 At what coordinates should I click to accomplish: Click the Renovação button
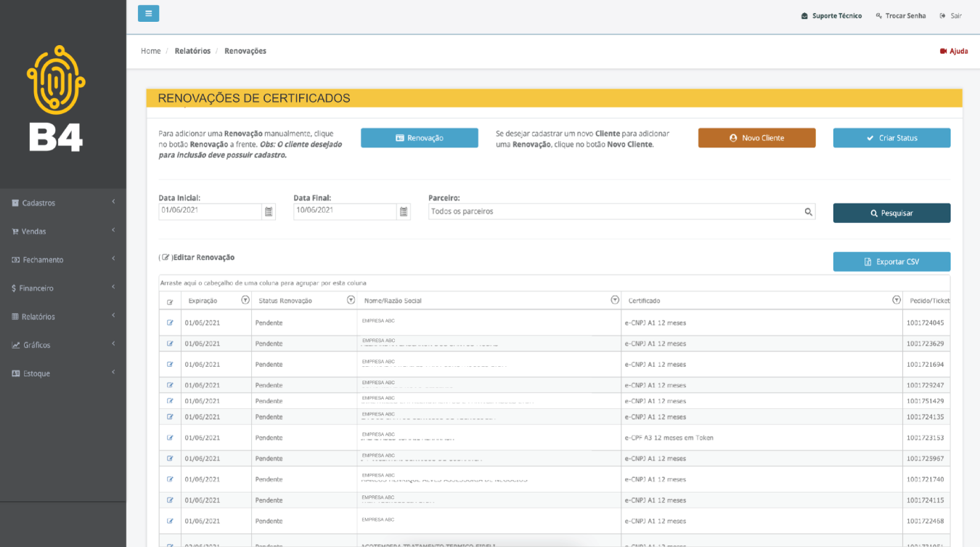pyautogui.click(x=420, y=138)
